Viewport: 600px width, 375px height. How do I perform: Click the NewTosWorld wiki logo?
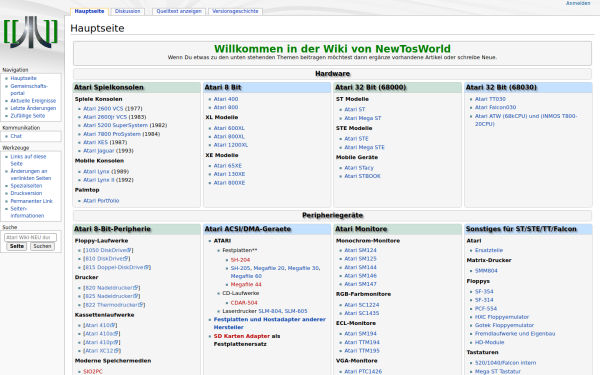[x=31, y=32]
